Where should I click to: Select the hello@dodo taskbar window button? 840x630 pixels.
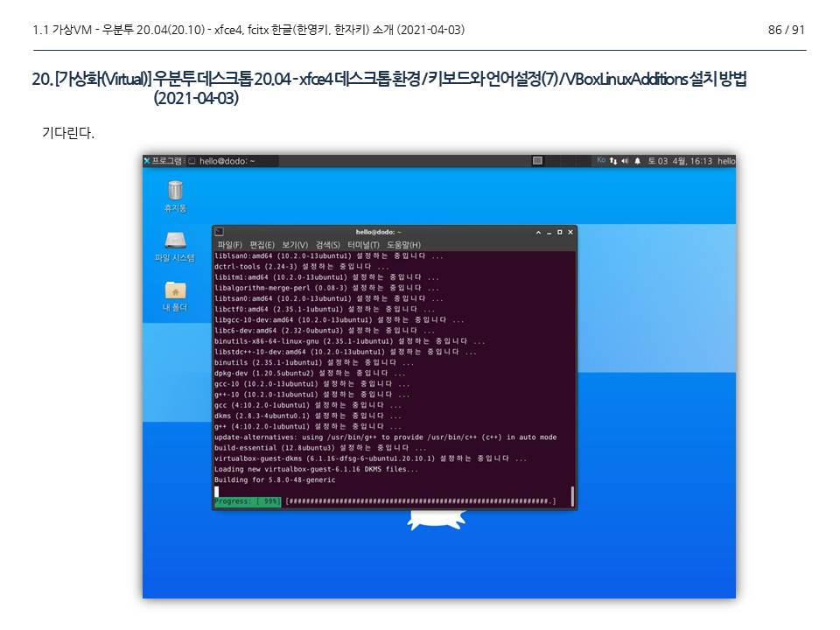pyautogui.click(x=232, y=161)
